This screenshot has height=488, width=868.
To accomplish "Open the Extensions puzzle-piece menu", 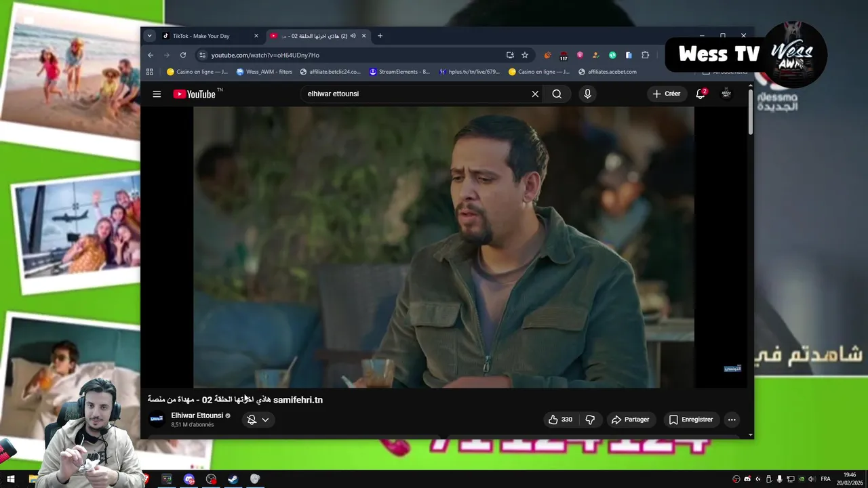I will 645,55.
